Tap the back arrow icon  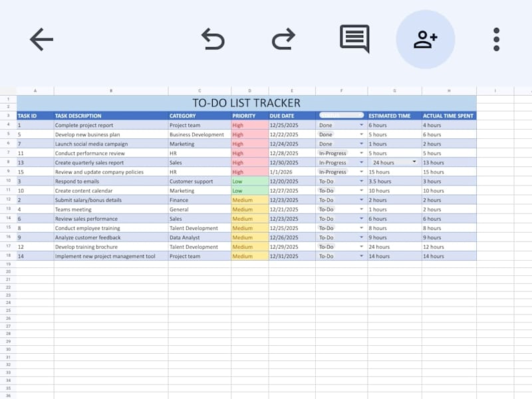coord(41,39)
